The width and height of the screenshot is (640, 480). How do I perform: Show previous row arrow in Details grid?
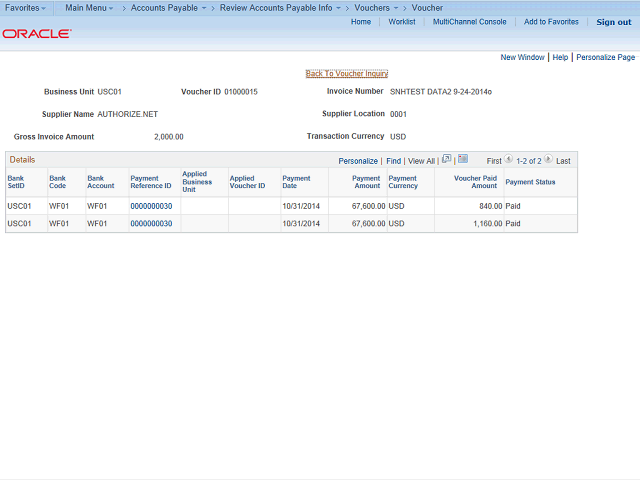click(509, 160)
